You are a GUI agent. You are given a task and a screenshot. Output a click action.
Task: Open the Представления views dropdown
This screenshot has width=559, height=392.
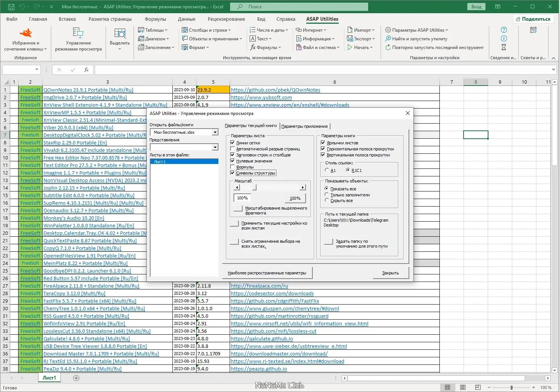pyautogui.click(x=215, y=147)
